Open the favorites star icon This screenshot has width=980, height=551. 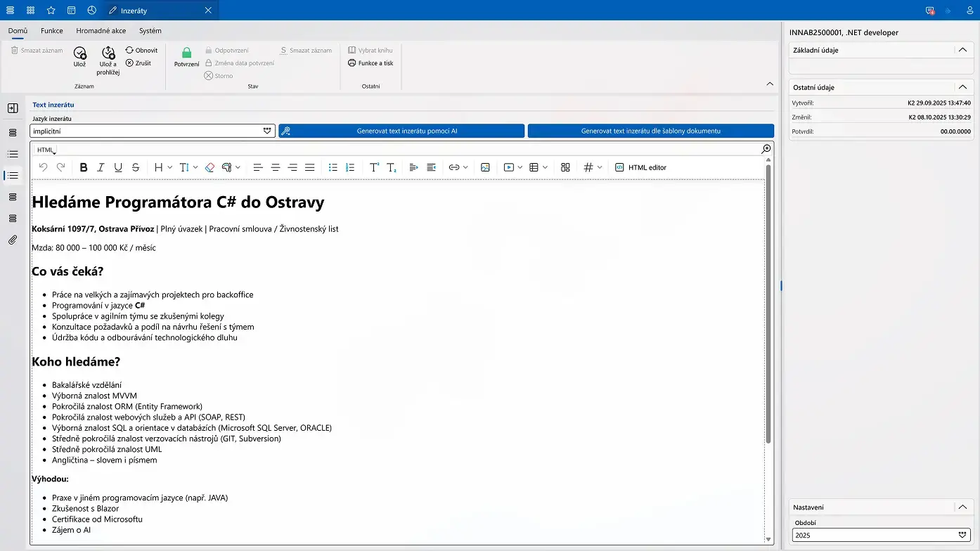pyautogui.click(x=51, y=11)
